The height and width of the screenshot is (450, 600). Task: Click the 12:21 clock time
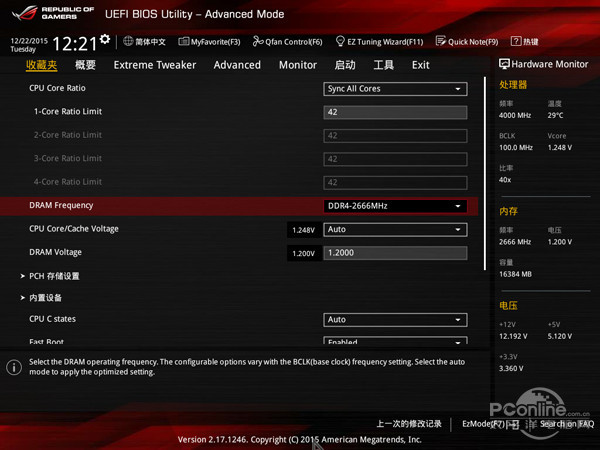[x=75, y=44]
